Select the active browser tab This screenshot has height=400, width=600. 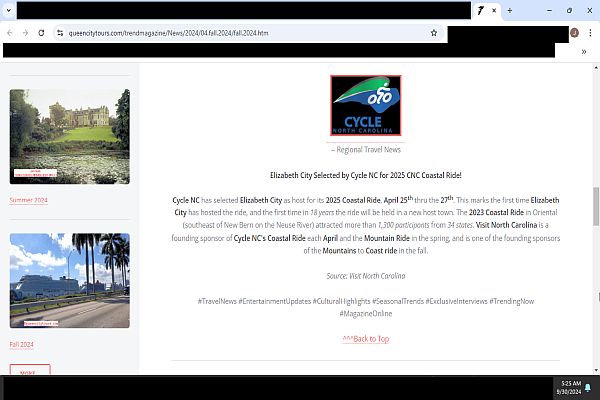481,10
